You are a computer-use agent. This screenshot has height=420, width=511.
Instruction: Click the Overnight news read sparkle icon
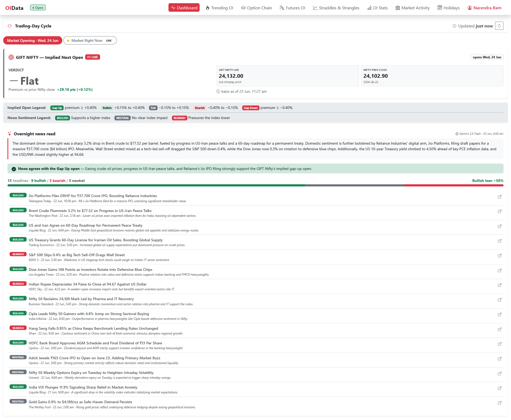coord(10,134)
